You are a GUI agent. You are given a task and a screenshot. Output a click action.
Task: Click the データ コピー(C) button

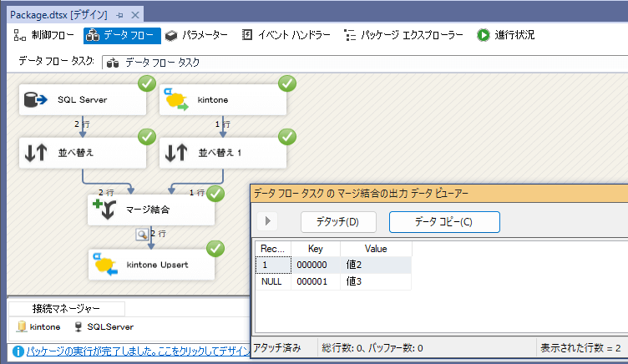pos(444,222)
